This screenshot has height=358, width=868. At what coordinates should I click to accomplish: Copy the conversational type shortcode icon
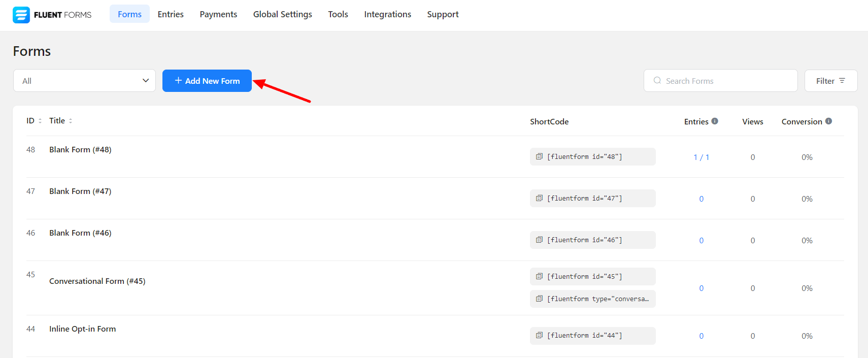[x=539, y=299]
